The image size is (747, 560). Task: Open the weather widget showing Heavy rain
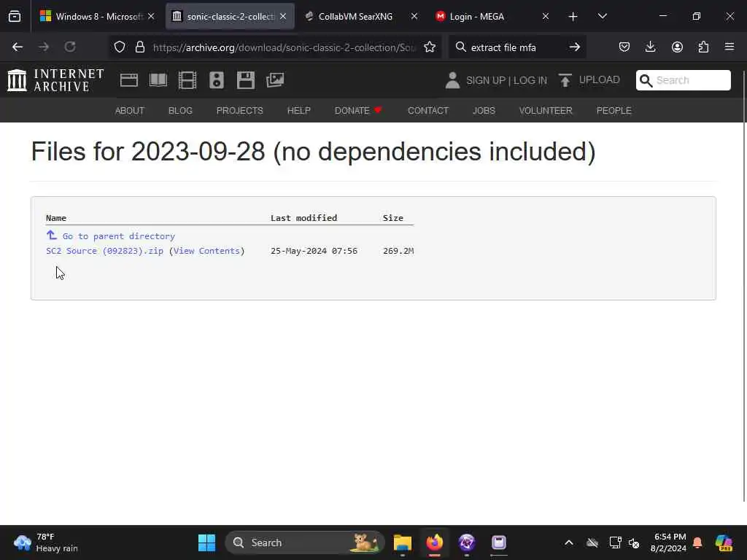(46, 542)
